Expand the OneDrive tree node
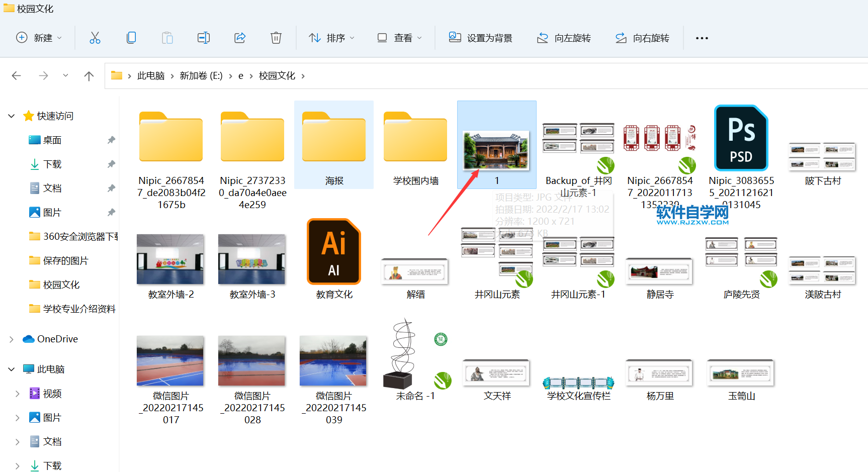 click(x=12, y=339)
